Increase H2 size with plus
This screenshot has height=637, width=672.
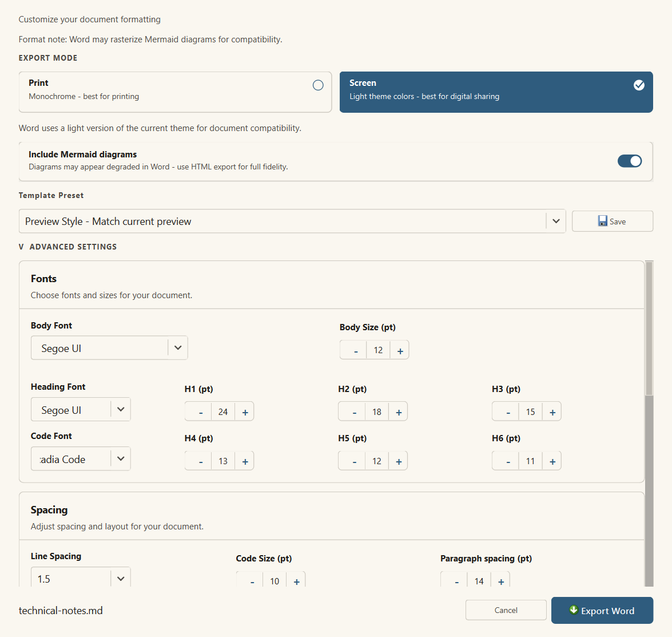(398, 412)
